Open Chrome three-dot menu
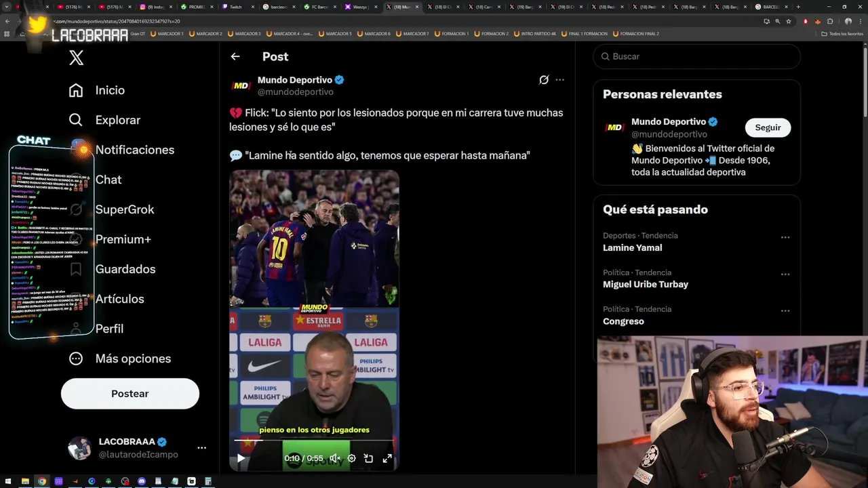Screen dimensions: 868x488 (x=859, y=21)
